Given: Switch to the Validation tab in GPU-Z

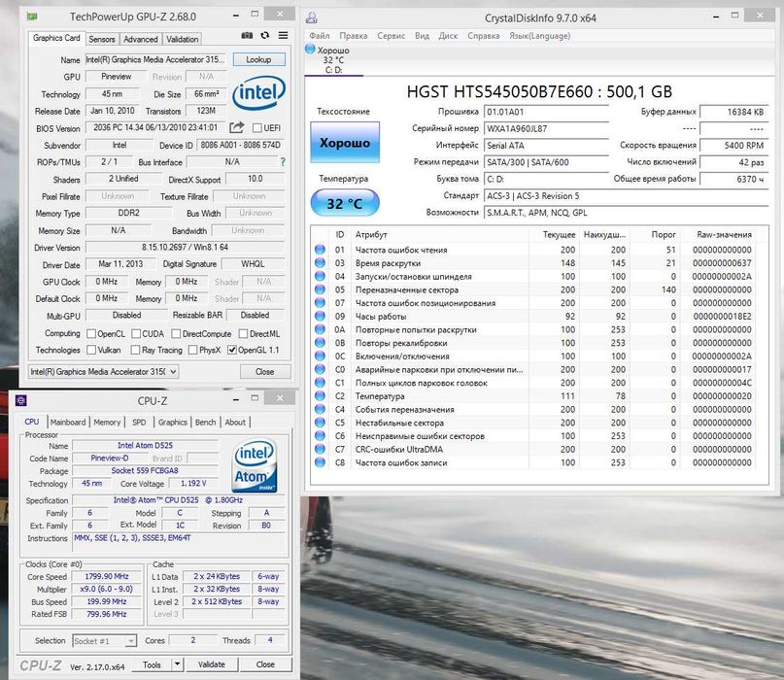Looking at the screenshot, I should 182,39.
